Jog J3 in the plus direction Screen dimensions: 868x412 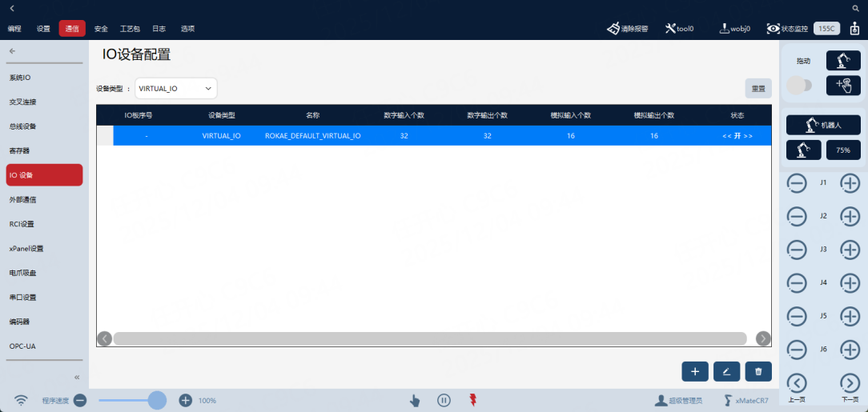tap(850, 250)
